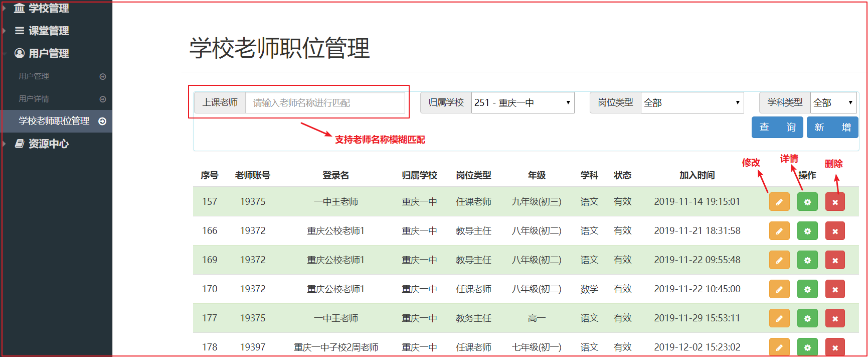The height and width of the screenshot is (357, 868).
Task: Open the 岗位类型 dropdown
Action: pyautogui.click(x=692, y=102)
